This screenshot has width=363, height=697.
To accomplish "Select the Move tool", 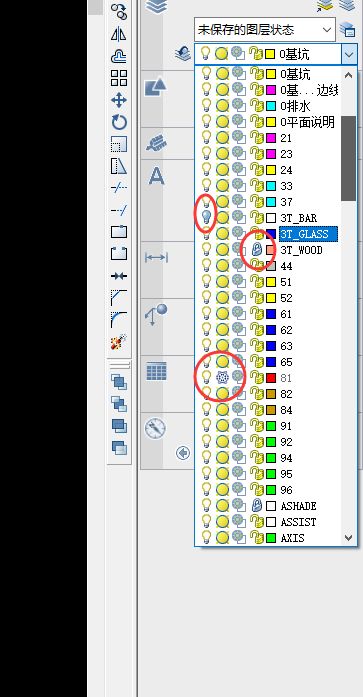I will [x=119, y=100].
